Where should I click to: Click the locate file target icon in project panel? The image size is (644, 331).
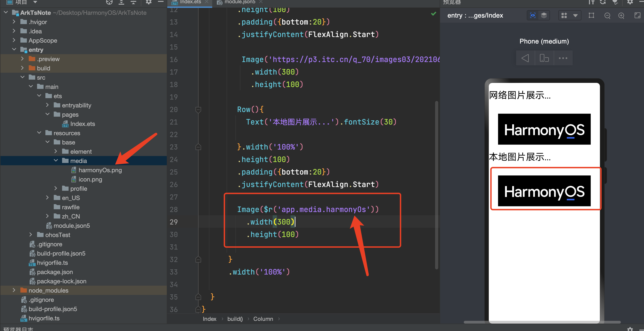(109, 2)
